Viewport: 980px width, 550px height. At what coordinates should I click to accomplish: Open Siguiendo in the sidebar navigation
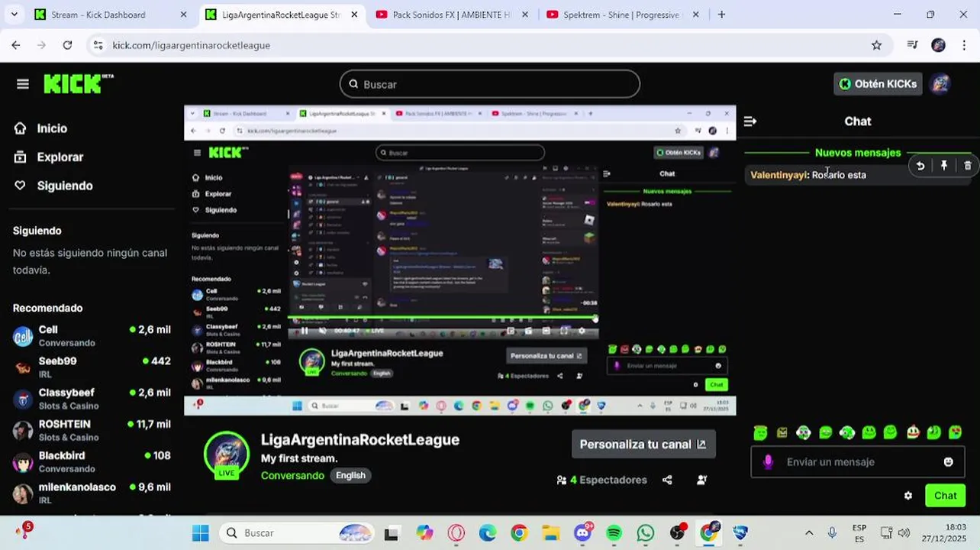(64, 186)
